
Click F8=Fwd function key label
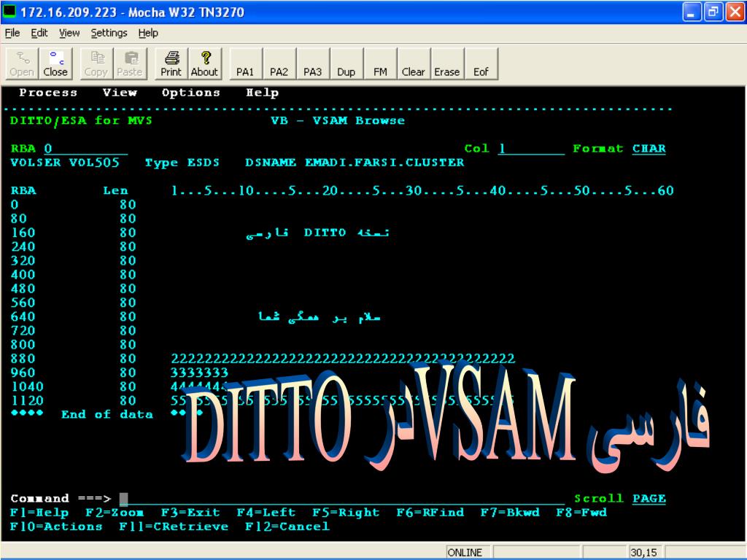pos(581,513)
